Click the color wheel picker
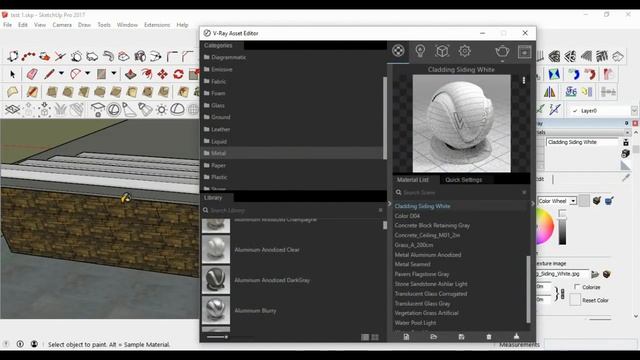The height and width of the screenshot is (360, 640). 545,226
